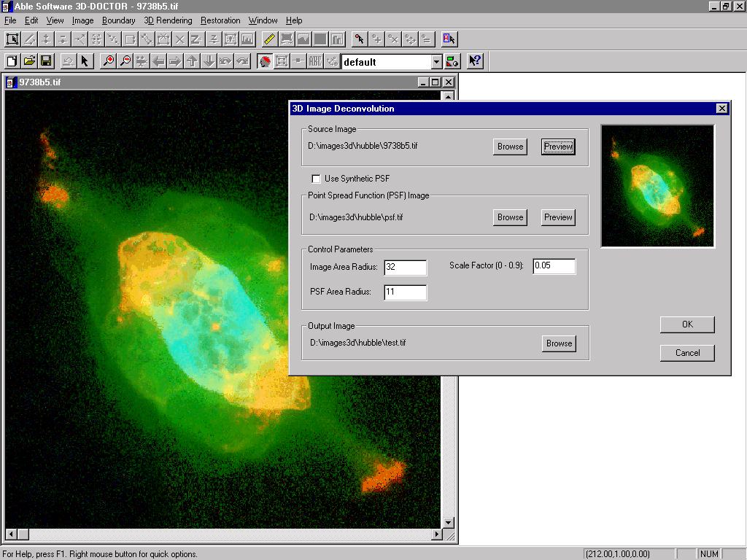Click the grayed left arrow toolbar icon

pyautogui.click(x=158, y=61)
